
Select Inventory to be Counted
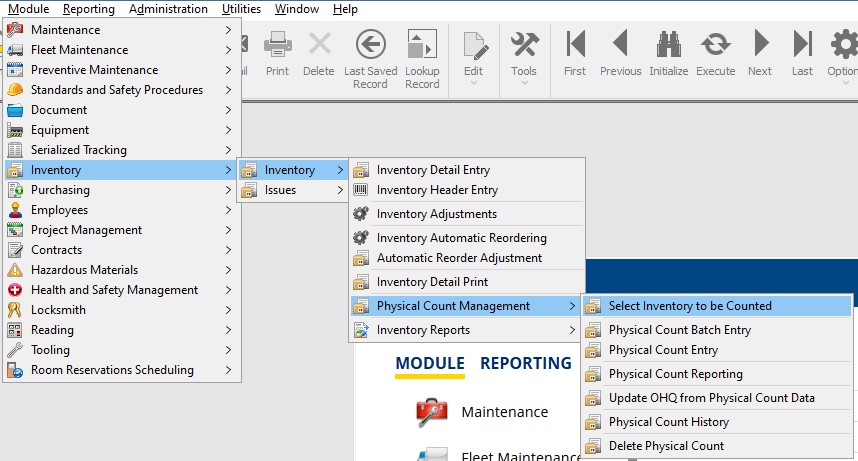pos(690,306)
